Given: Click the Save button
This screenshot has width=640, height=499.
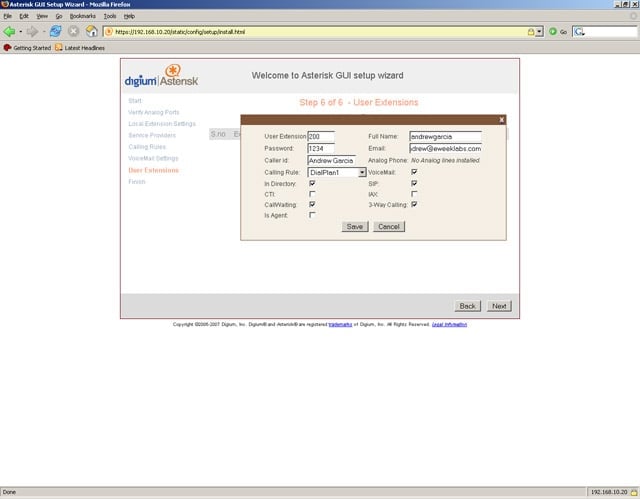Looking at the screenshot, I should tap(355, 227).
